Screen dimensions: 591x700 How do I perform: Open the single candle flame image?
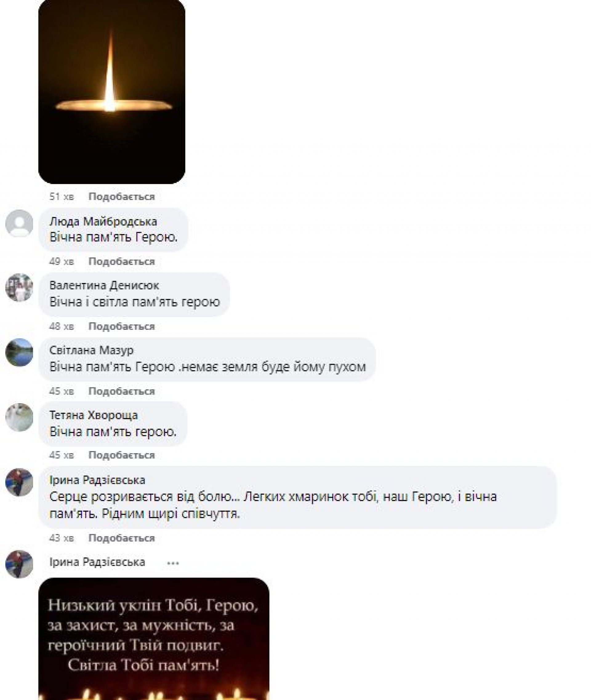[x=112, y=91]
